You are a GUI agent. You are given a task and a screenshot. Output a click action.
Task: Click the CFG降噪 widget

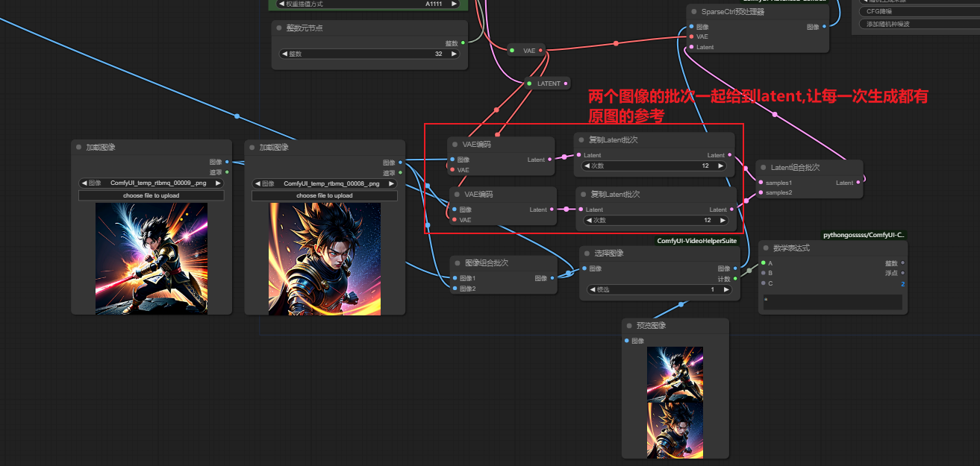point(919,11)
